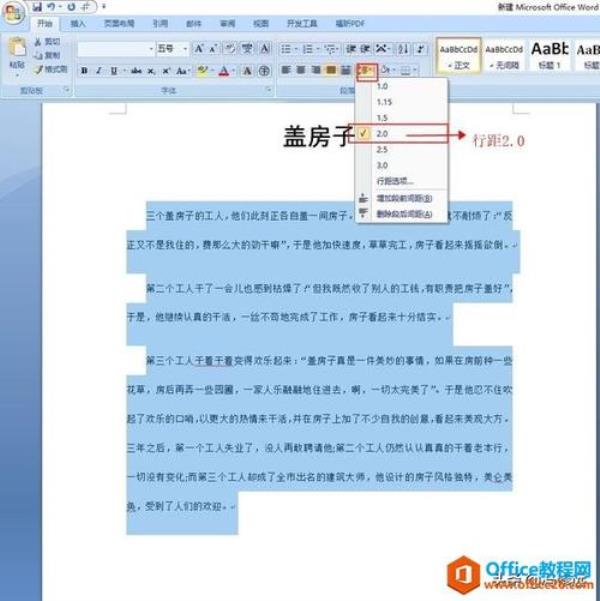Switch to 引用 (References) tab
Screen dimensions: 600x601
(x=160, y=24)
